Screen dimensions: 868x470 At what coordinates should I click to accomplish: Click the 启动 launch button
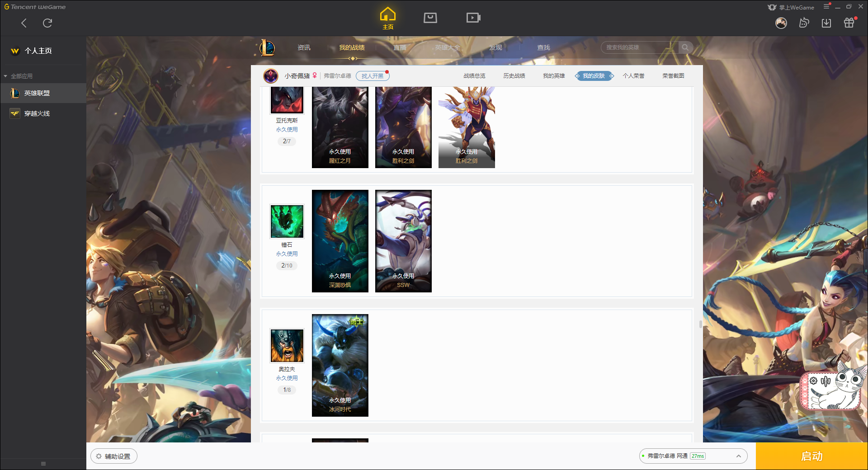(811, 456)
